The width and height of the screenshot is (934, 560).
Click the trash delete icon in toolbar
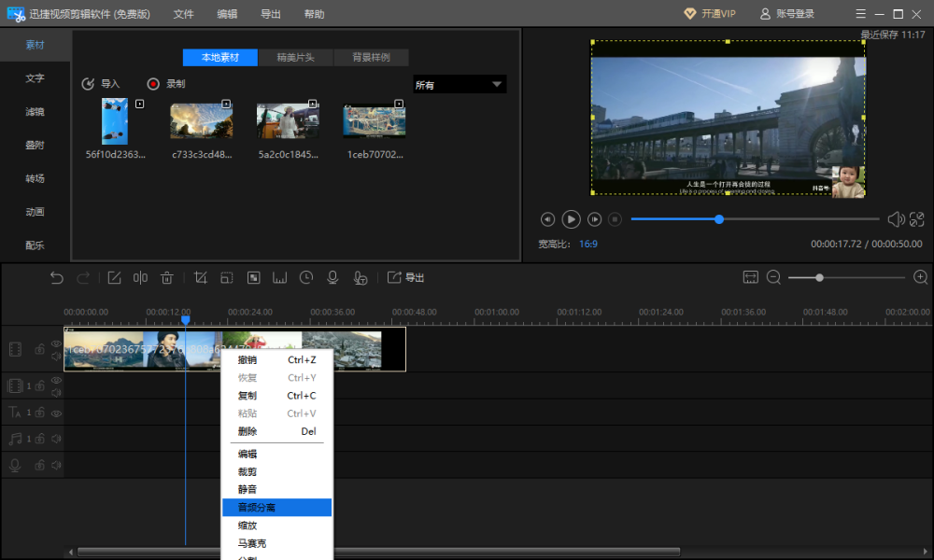click(x=167, y=277)
